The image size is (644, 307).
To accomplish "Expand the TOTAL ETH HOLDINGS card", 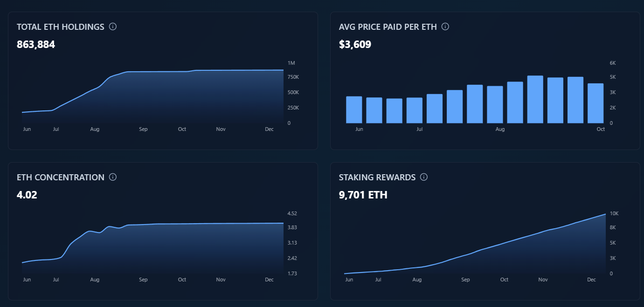I will (162, 80).
